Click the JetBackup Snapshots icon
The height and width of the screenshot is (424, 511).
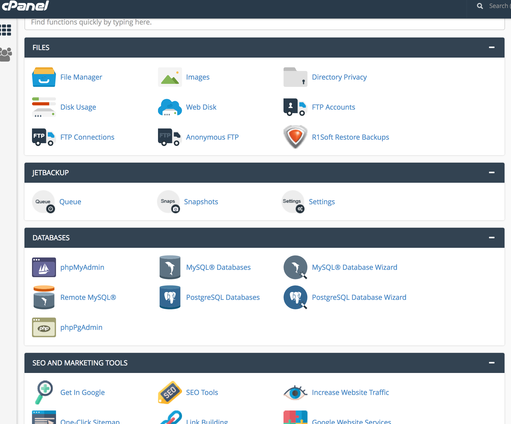pos(169,202)
